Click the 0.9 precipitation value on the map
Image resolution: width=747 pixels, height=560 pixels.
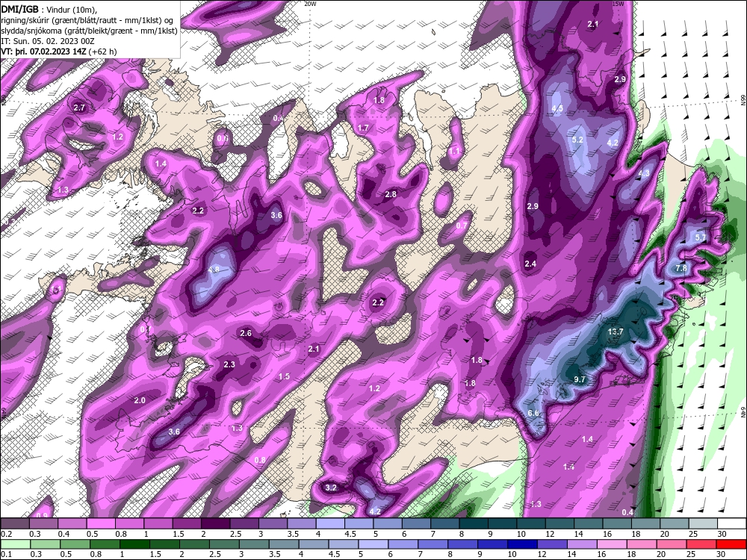point(42,516)
